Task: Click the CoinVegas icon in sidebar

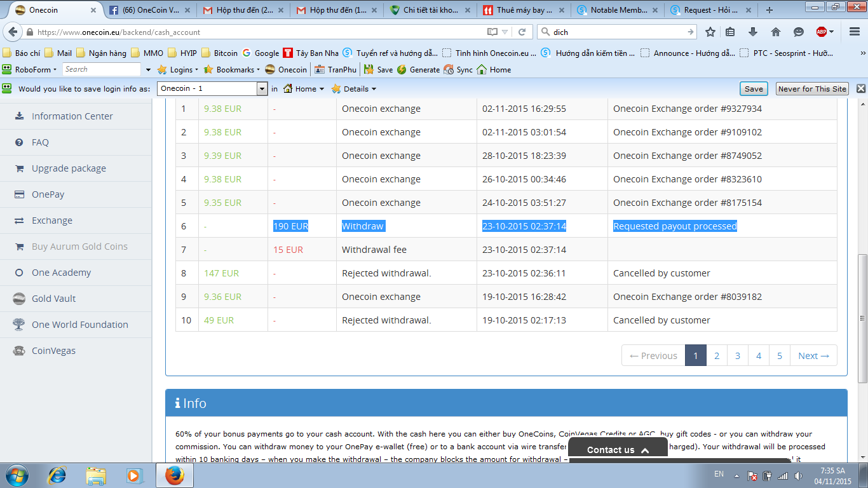Action: (x=19, y=351)
